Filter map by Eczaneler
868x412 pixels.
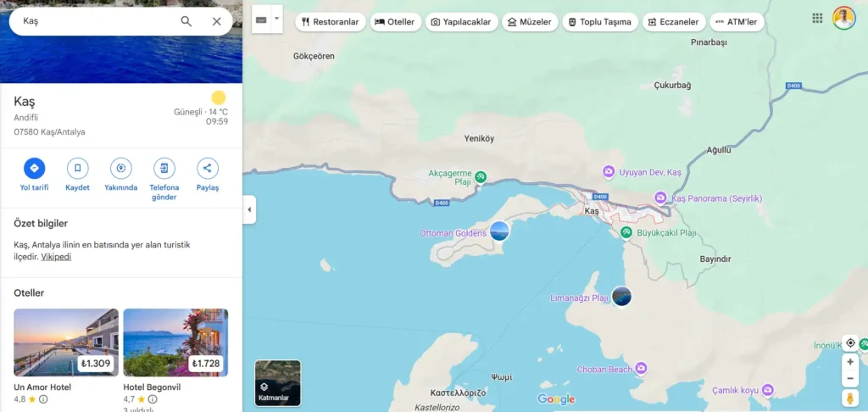674,22
